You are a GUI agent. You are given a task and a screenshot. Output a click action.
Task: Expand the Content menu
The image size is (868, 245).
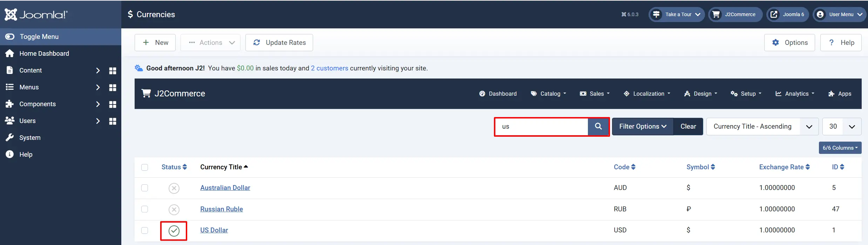click(98, 70)
